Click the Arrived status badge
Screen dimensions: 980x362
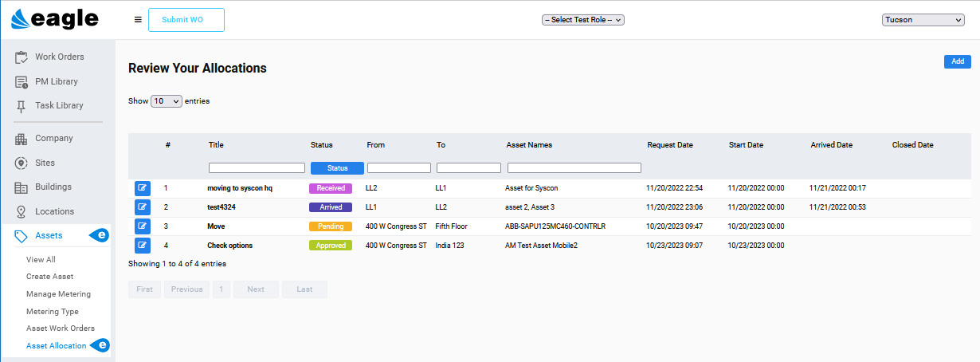point(331,207)
